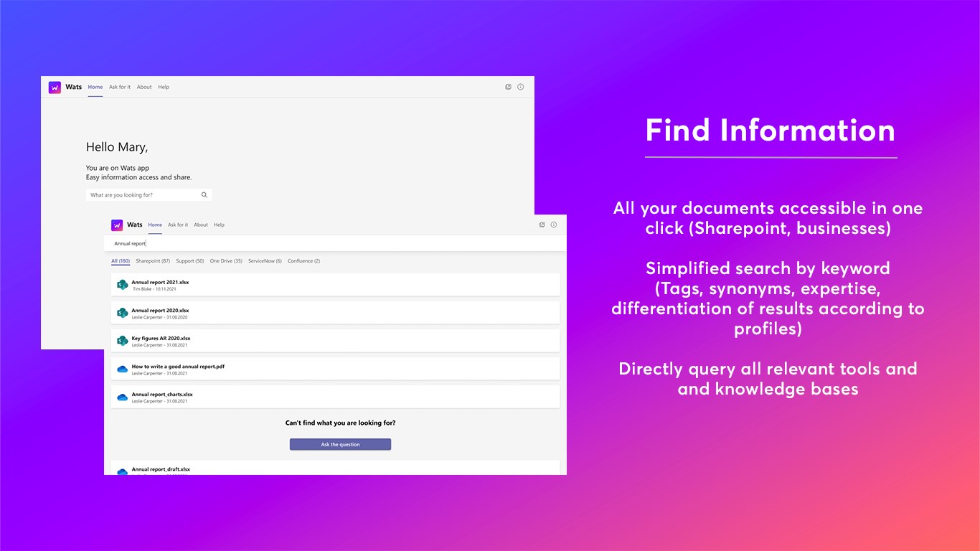The image size is (980, 551).
Task: Open How to write a good annual report.pdf
Action: click(x=335, y=369)
